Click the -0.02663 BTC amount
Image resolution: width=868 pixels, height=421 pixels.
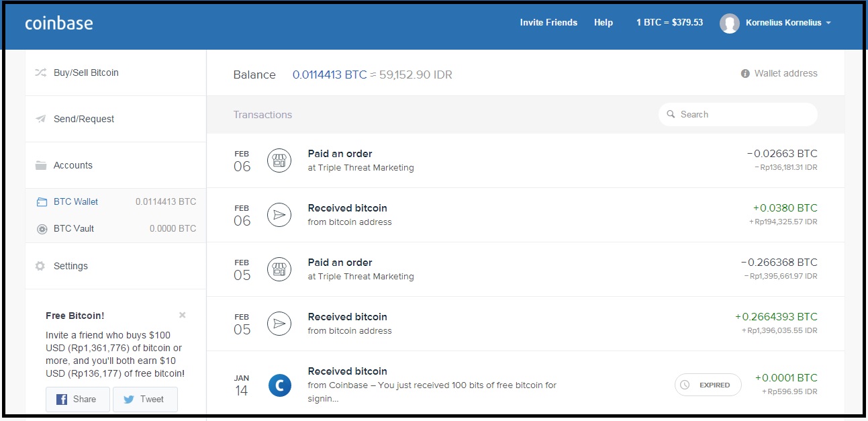tap(782, 154)
